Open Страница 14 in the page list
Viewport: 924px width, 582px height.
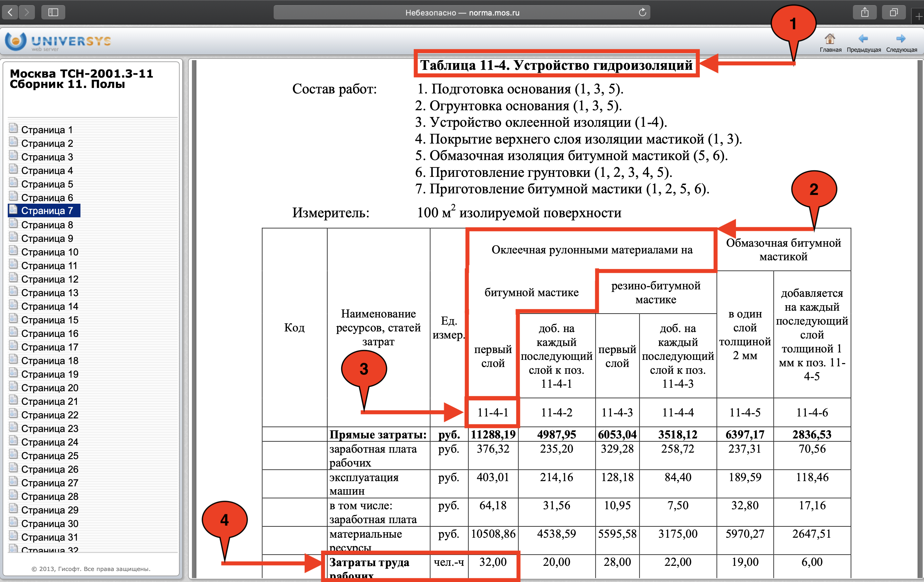(49, 306)
